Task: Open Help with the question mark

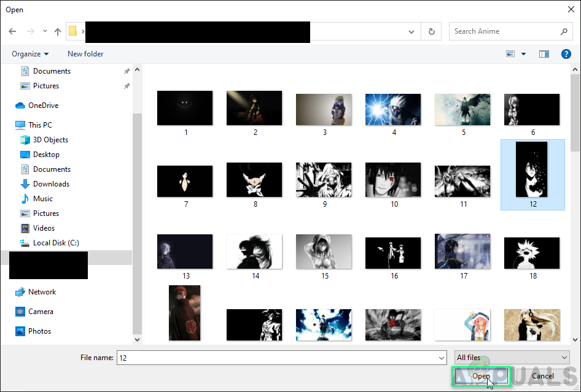Action: click(566, 54)
